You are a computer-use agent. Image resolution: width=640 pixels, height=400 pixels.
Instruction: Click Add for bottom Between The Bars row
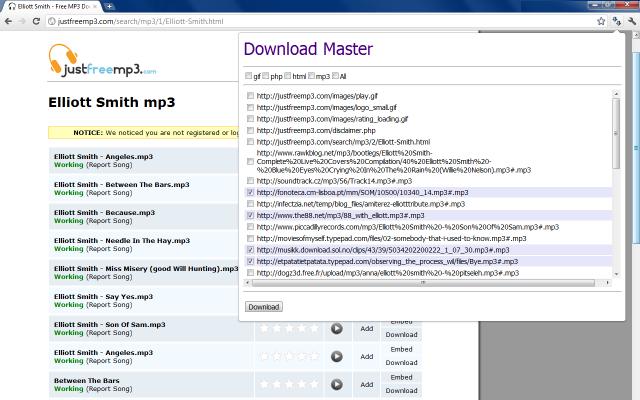(367, 384)
